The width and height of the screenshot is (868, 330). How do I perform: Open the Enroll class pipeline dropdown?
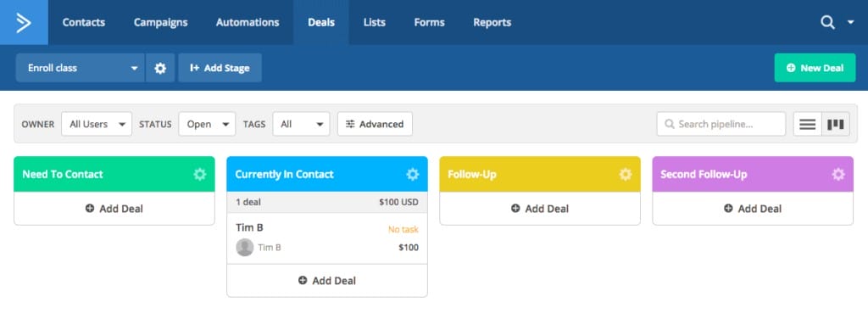click(81, 68)
